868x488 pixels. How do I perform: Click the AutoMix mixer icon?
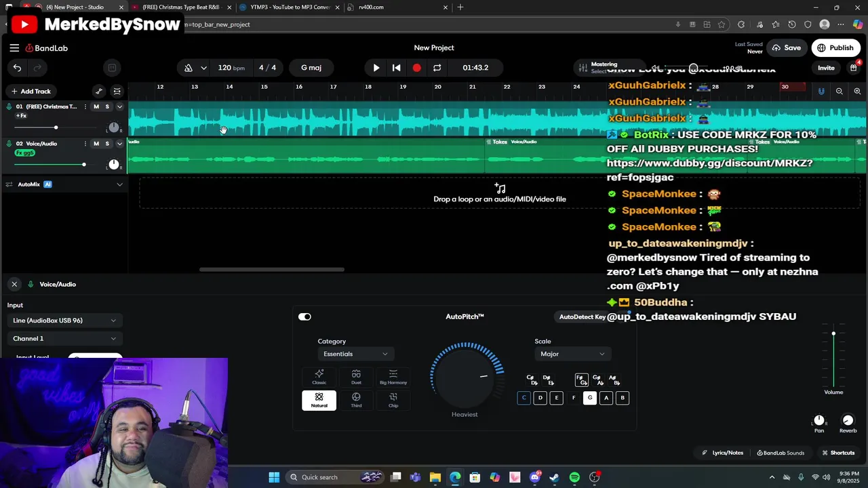[x=9, y=184]
